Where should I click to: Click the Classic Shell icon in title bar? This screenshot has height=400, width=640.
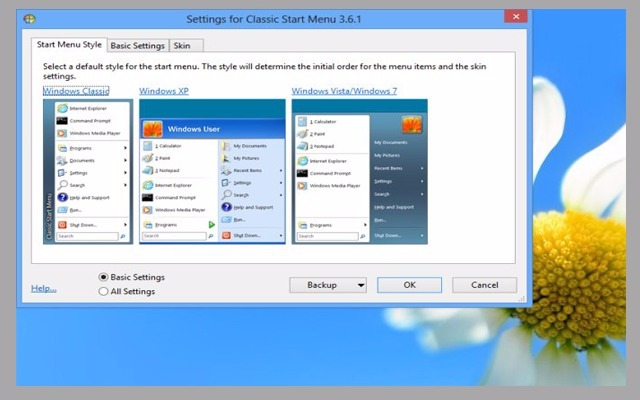(x=33, y=18)
